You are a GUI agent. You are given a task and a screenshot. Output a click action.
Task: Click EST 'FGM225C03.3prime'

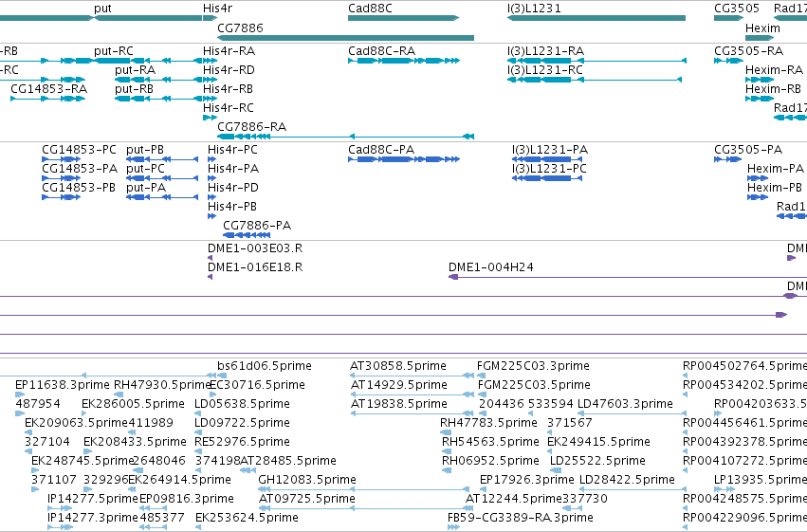pos(533,366)
